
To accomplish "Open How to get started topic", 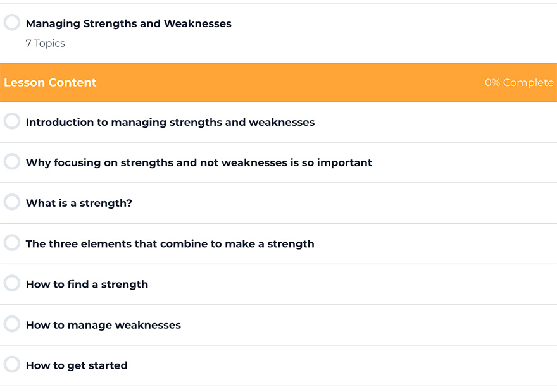I will [x=77, y=365].
